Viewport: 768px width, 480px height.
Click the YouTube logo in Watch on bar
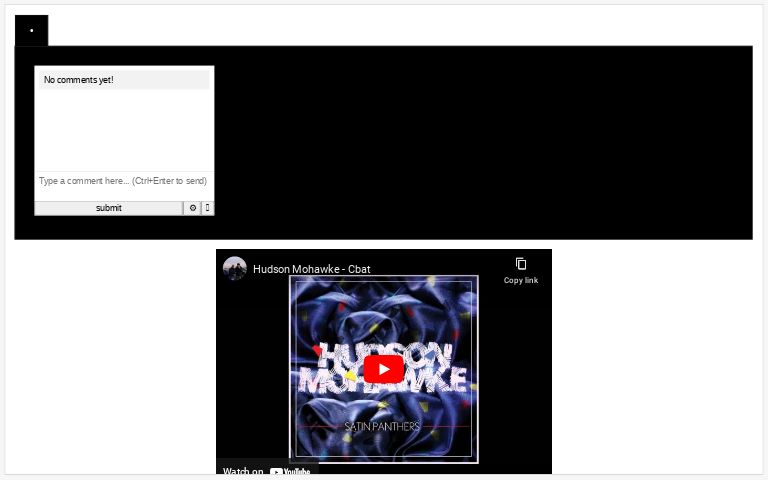click(290, 471)
